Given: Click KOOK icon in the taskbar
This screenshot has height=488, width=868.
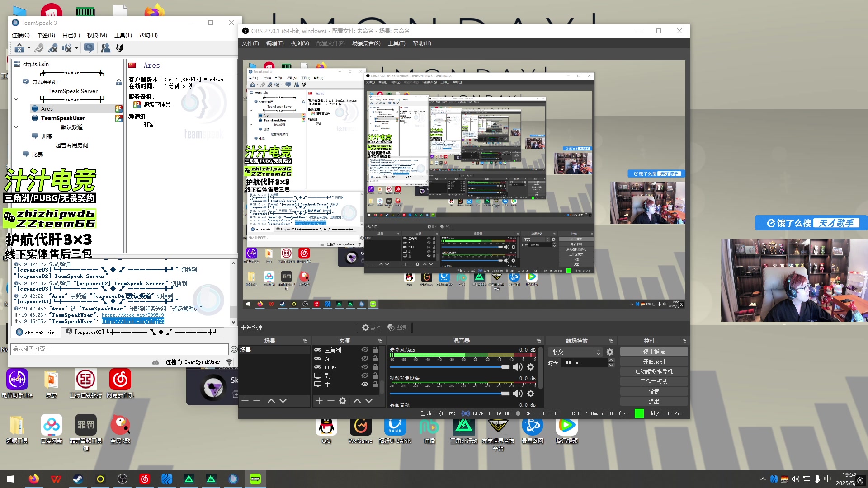Looking at the screenshot, I should (255, 479).
